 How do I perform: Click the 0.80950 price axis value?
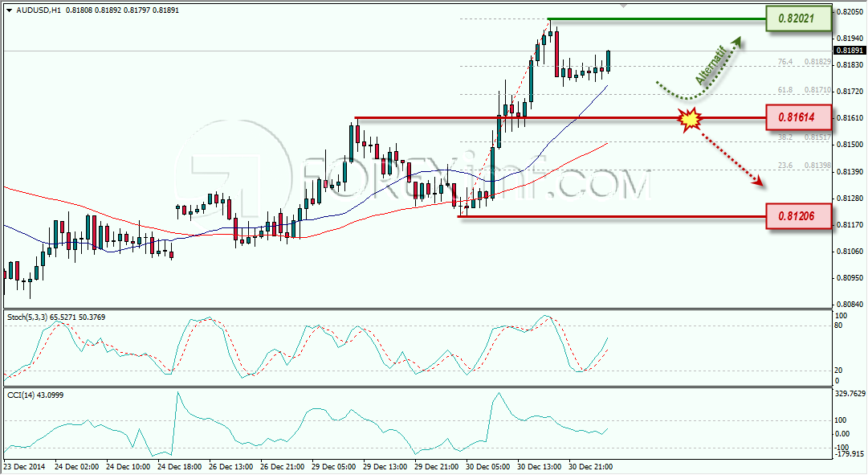pos(850,278)
